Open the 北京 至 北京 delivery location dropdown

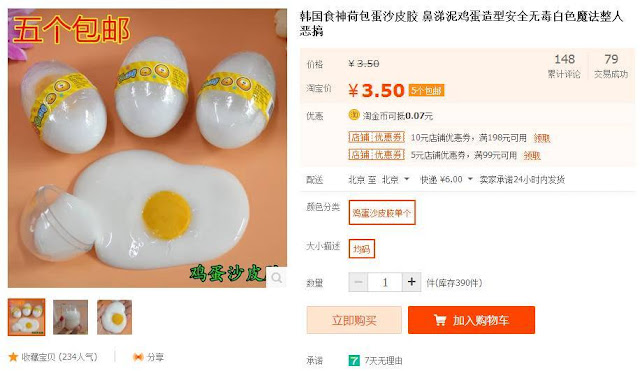point(378,180)
